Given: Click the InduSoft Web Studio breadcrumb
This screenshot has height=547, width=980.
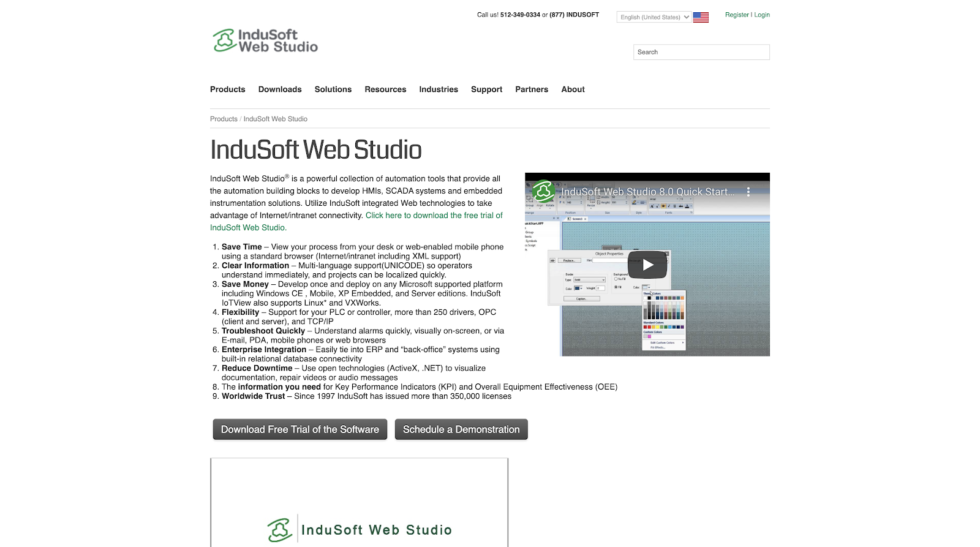Looking at the screenshot, I should (276, 119).
